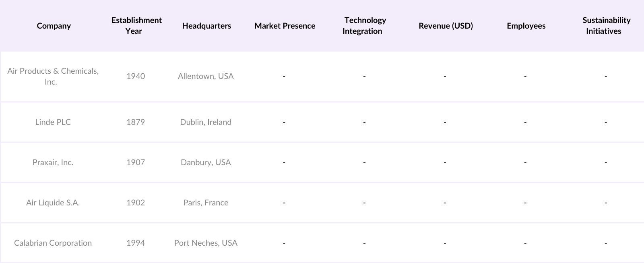Click the Praxair, Inc. company name

pyautogui.click(x=53, y=162)
